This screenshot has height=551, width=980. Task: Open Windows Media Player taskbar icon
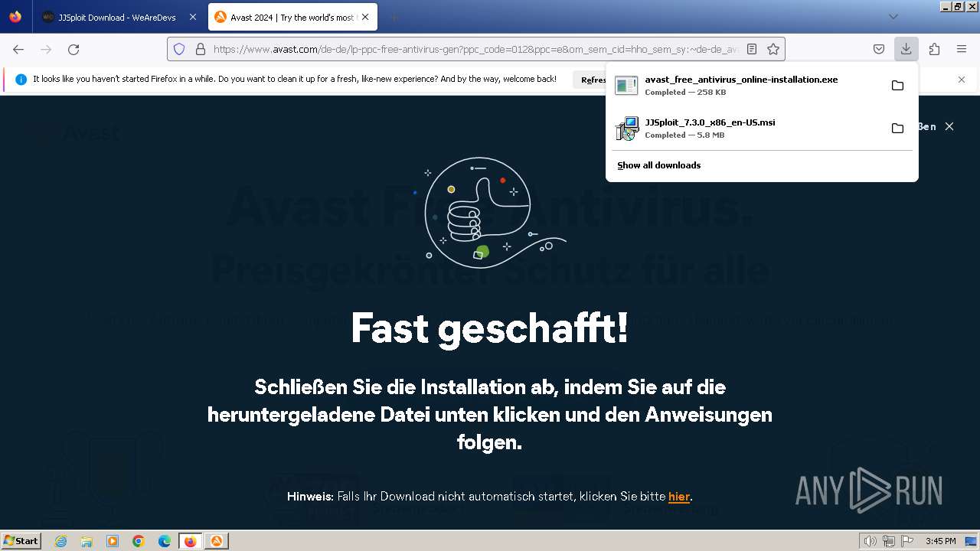pyautogui.click(x=113, y=541)
